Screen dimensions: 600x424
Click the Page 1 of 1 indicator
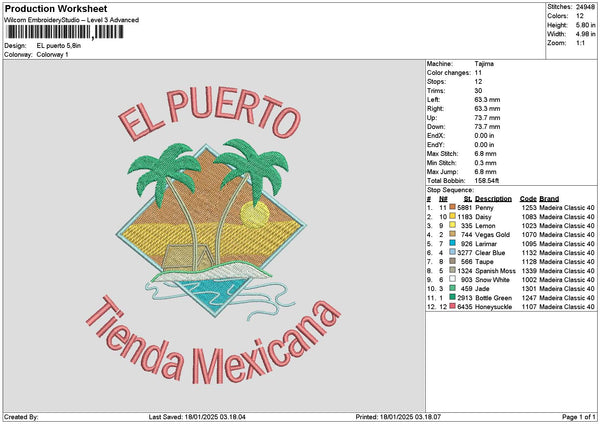tap(579, 417)
